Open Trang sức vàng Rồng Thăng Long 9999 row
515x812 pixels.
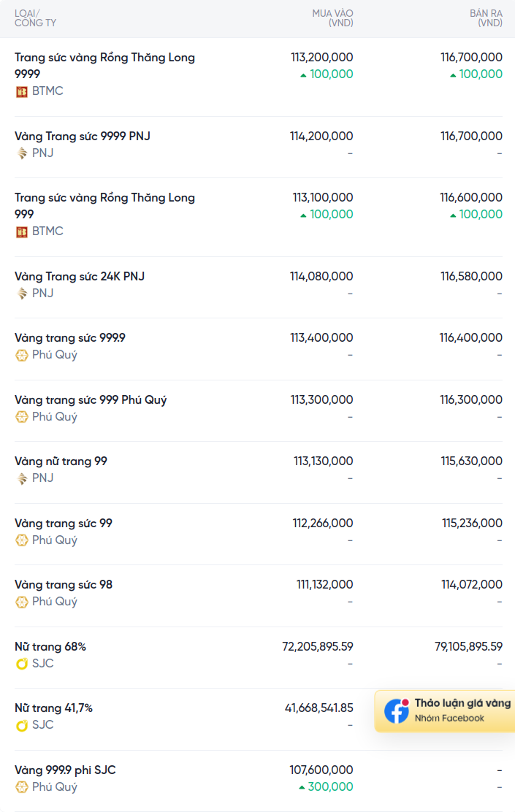click(x=258, y=77)
